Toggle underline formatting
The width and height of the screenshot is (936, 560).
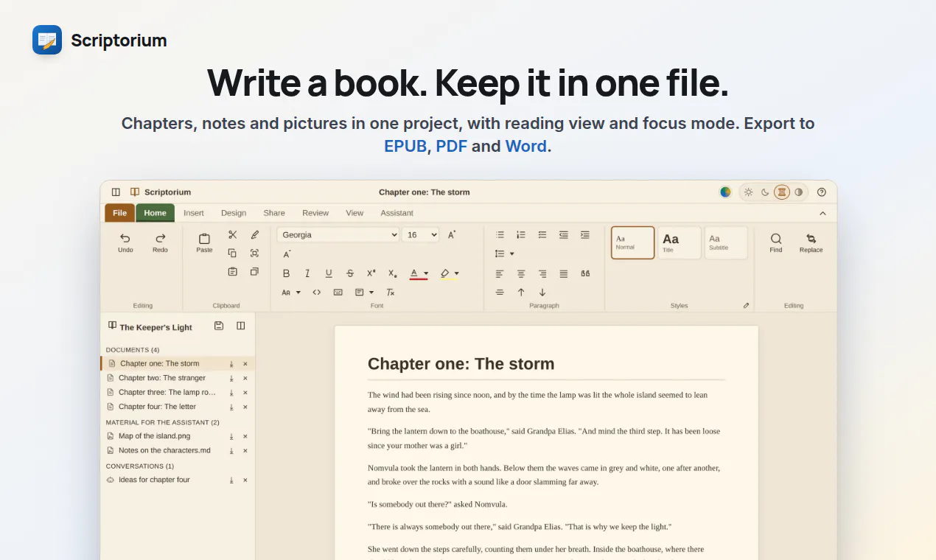pos(329,273)
